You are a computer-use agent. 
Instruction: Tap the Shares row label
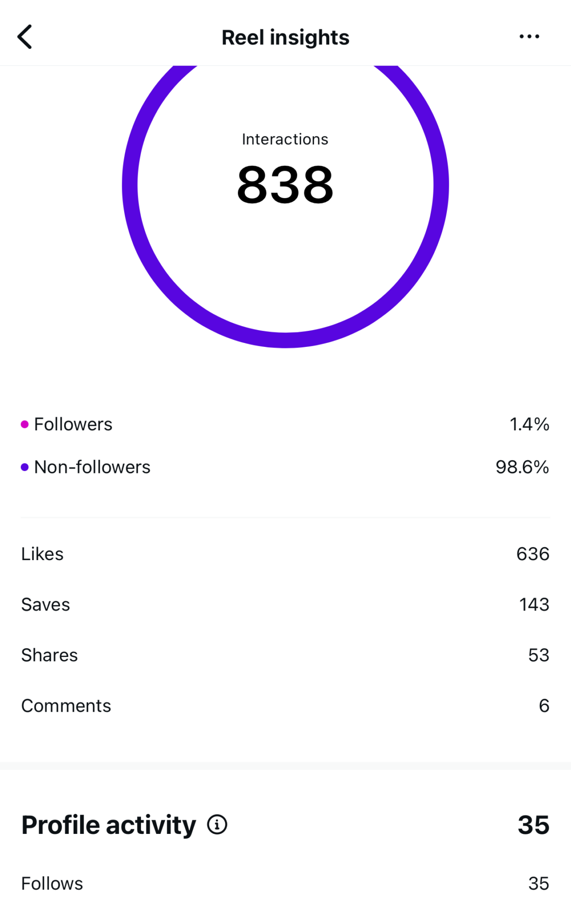click(x=49, y=655)
